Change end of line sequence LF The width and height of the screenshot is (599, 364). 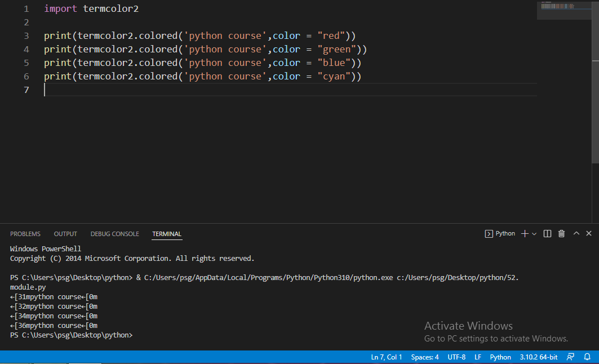[x=478, y=357]
